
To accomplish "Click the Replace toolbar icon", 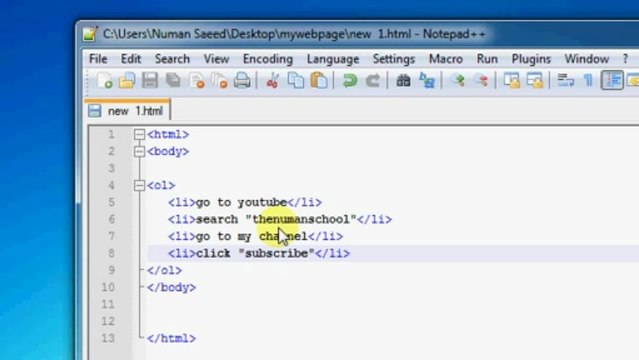I will [x=427, y=80].
